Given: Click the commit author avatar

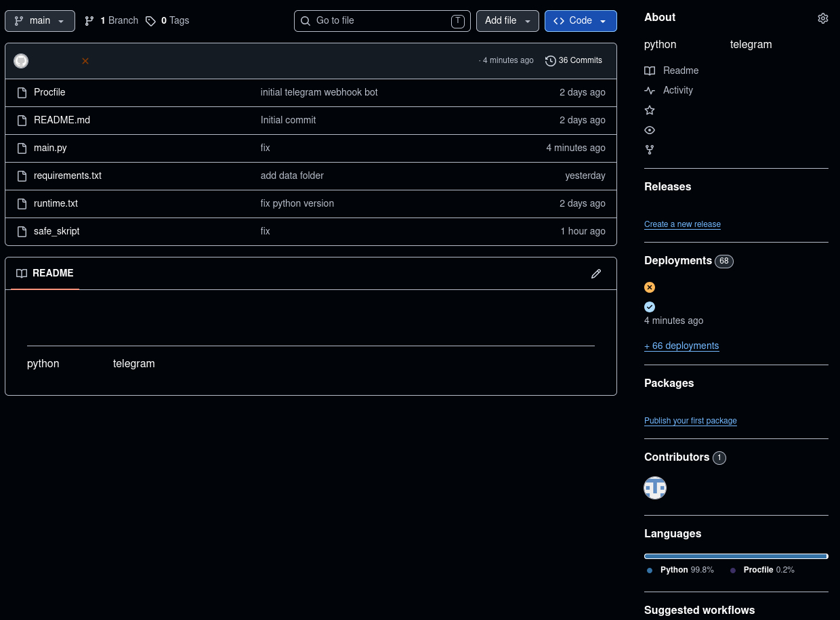Looking at the screenshot, I should click(21, 61).
